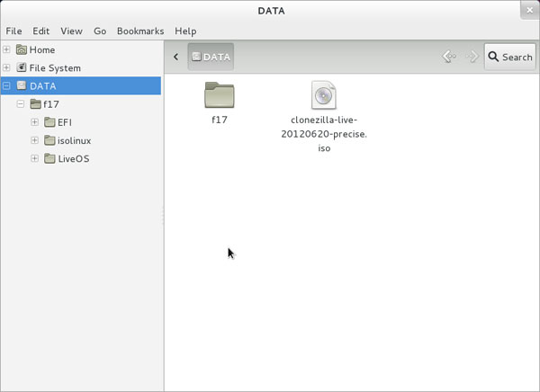Open the Bookmarks menu
The width and height of the screenshot is (540, 392).
[x=139, y=31]
